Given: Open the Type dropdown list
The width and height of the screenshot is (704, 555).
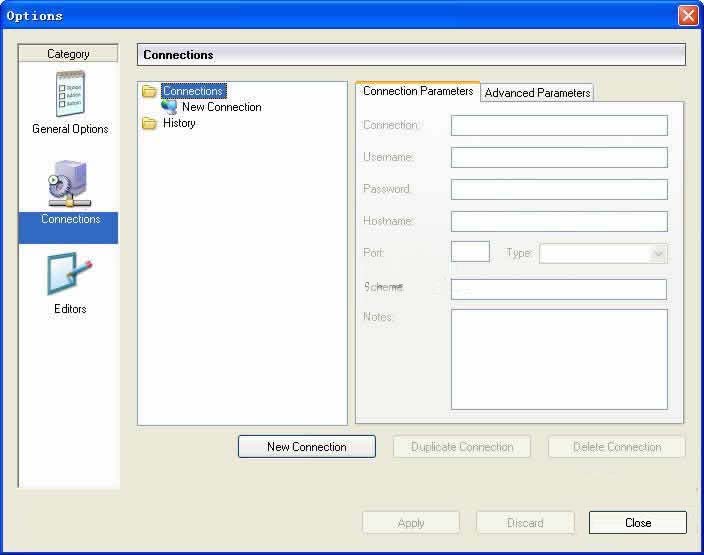Looking at the screenshot, I should click(603, 253).
